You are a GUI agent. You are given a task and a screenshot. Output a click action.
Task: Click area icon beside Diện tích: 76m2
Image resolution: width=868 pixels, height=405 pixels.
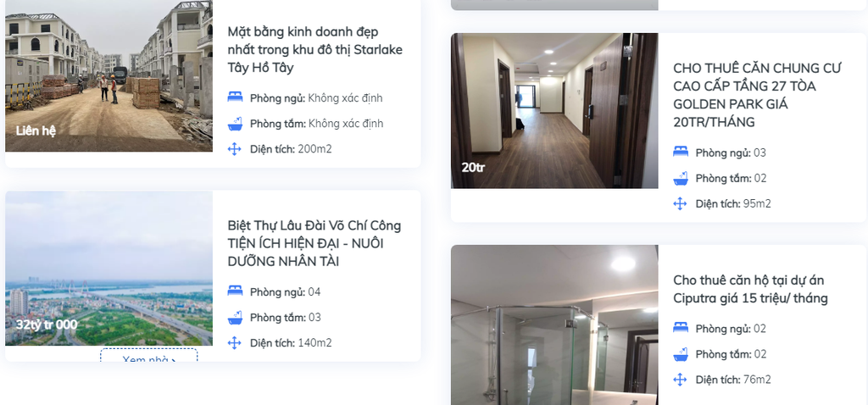coord(681,379)
